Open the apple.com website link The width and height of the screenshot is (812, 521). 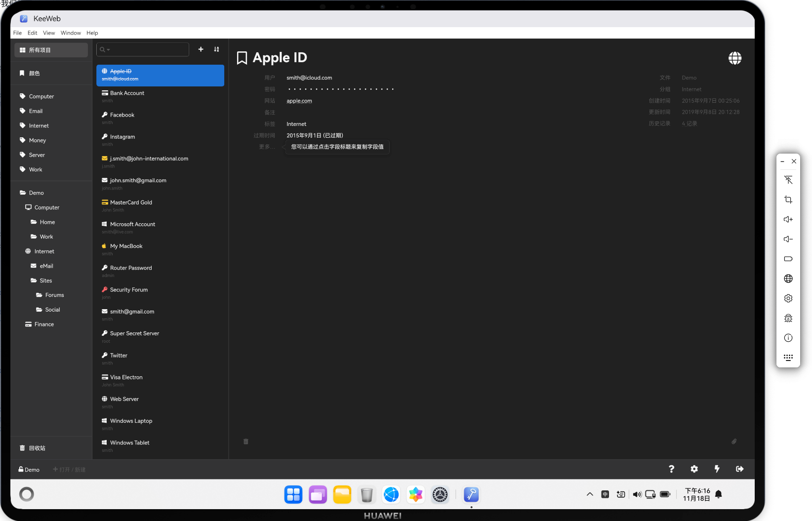click(x=299, y=101)
